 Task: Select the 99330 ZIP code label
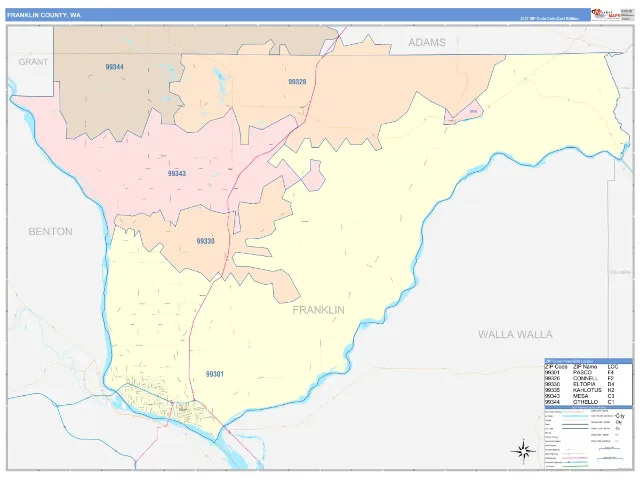tap(205, 241)
